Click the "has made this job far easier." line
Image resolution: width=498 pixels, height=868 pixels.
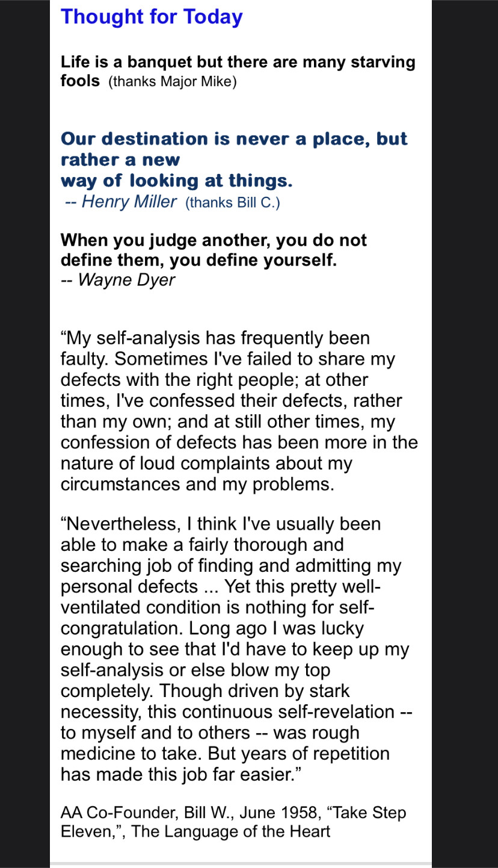(180, 774)
